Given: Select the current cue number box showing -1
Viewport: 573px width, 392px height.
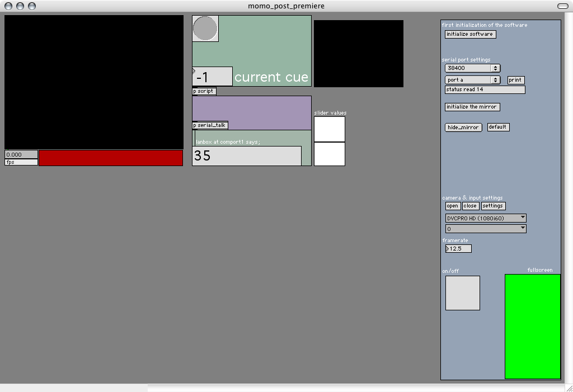Looking at the screenshot, I should click(212, 77).
